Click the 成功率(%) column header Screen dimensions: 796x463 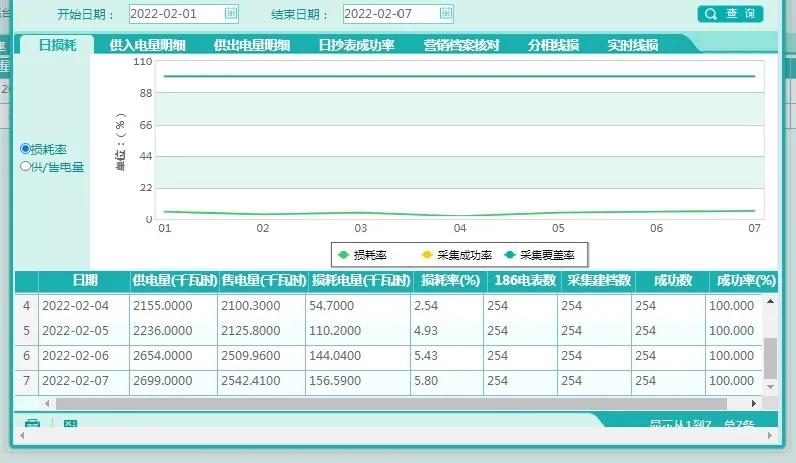(745, 281)
